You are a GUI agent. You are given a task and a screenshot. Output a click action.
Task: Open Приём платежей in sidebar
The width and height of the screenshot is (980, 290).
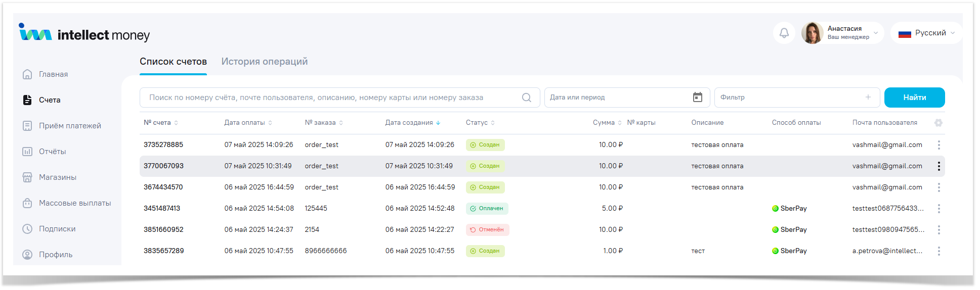70,126
